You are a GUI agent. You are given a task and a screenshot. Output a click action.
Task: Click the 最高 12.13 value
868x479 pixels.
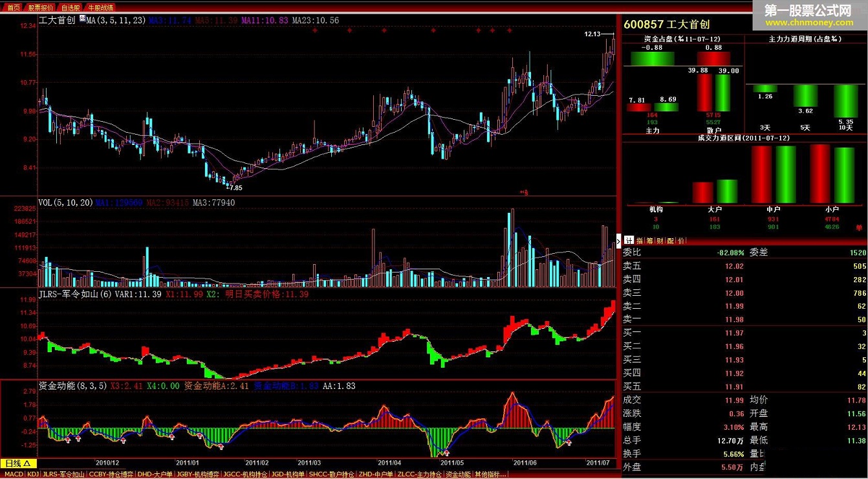[x=857, y=427]
